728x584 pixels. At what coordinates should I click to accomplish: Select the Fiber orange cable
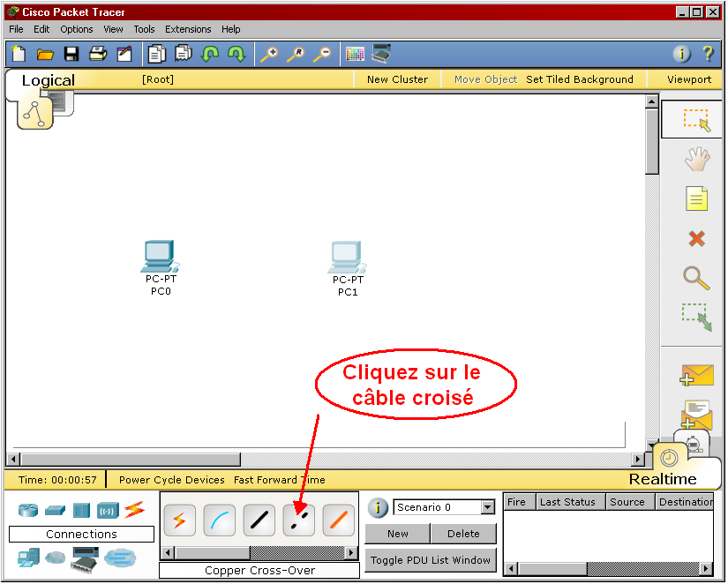point(339,520)
